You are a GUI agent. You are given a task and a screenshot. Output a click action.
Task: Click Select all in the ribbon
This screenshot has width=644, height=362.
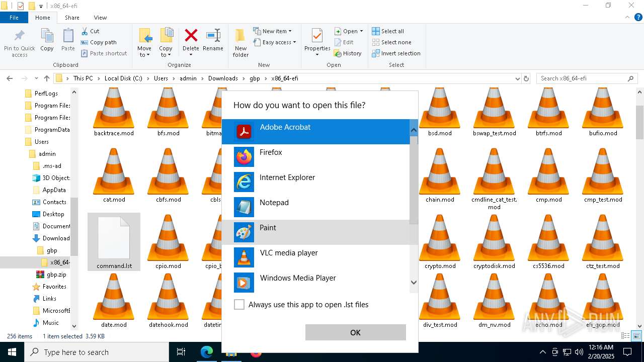point(388,31)
